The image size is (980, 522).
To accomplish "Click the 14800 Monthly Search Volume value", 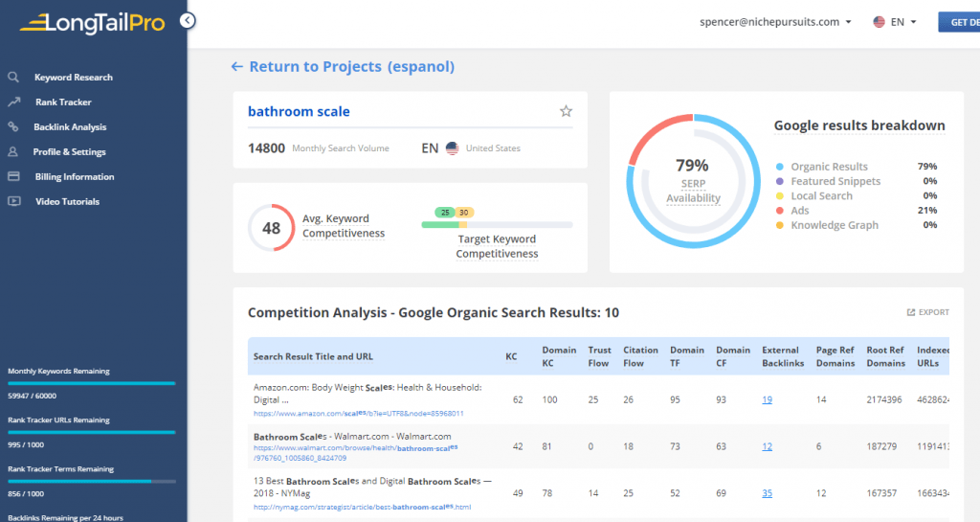I will click(x=266, y=148).
